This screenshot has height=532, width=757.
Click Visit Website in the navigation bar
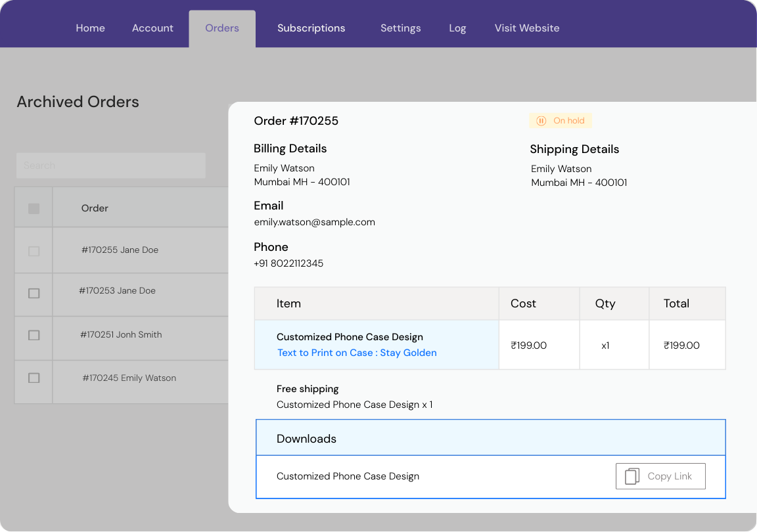point(527,28)
